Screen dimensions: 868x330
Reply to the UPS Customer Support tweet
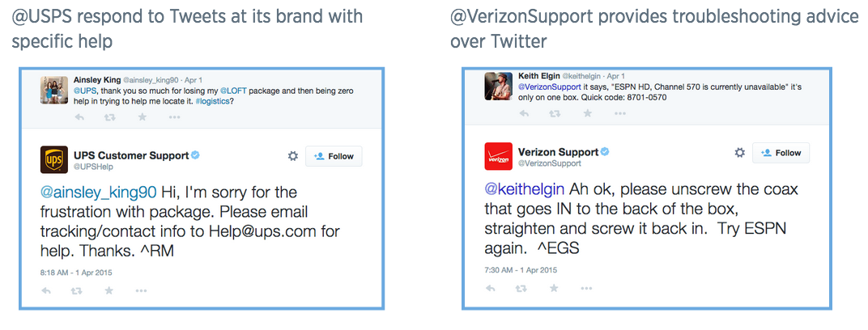46,290
